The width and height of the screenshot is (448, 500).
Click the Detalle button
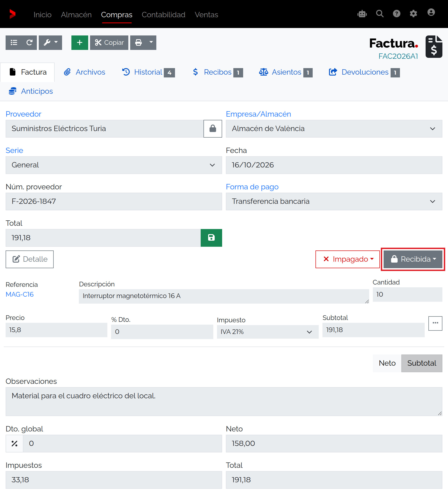coord(30,259)
